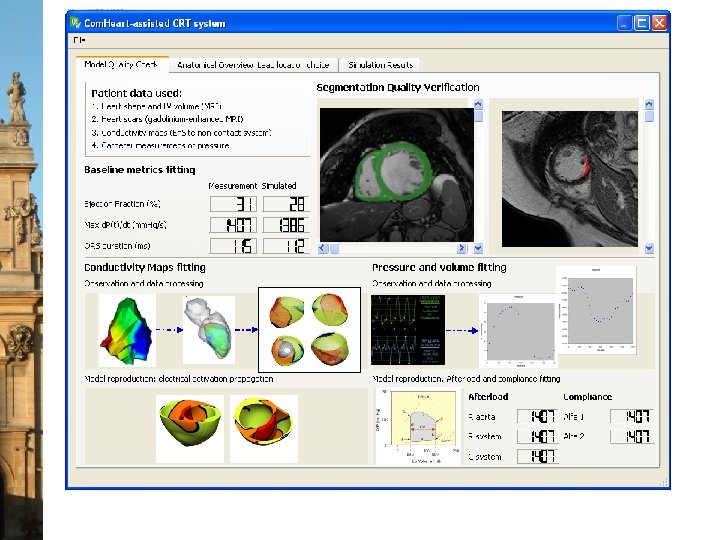Viewport: 720px width, 540px height.
Task: Switch to Model Quality Check tab
Action: [x=121, y=64]
